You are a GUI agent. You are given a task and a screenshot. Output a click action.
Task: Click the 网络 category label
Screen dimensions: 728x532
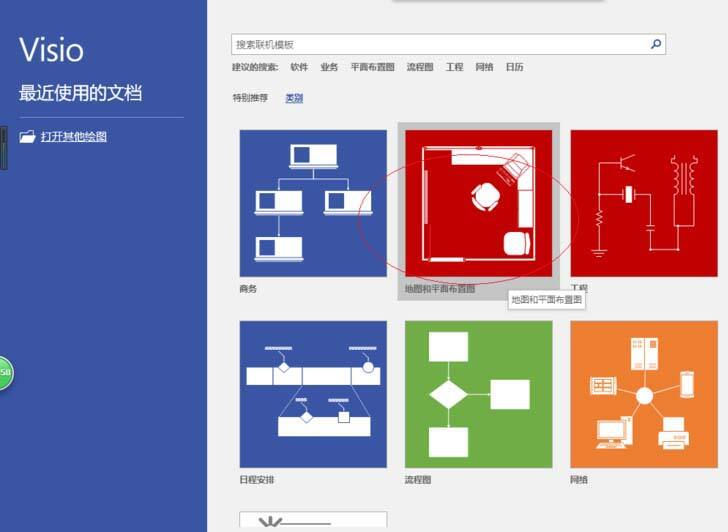[x=579, y=480]
